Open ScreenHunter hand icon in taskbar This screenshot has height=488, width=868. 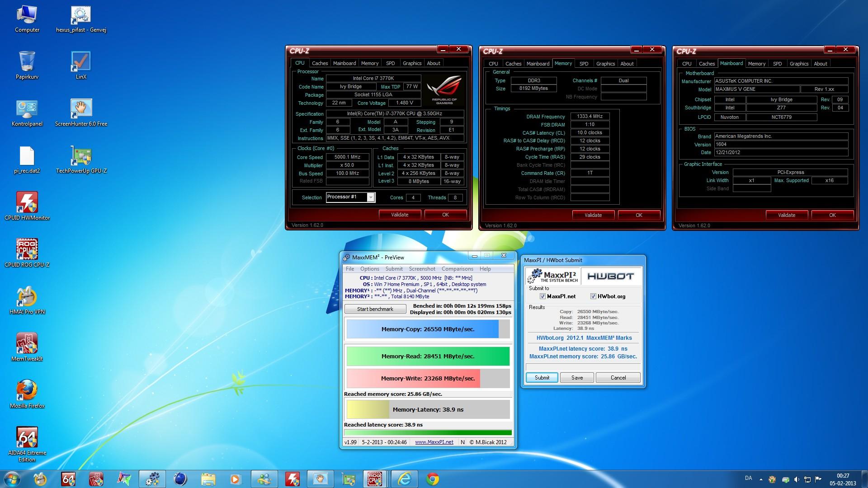click(321, 479)
